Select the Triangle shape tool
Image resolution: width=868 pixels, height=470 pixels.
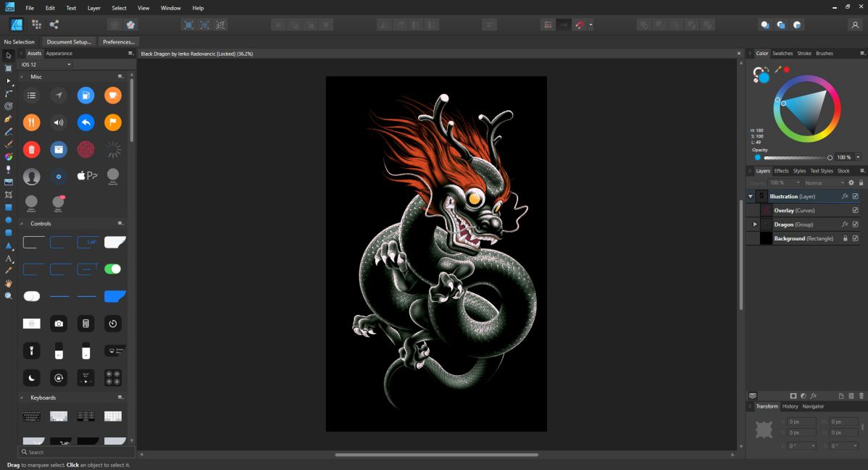point(8,246)
